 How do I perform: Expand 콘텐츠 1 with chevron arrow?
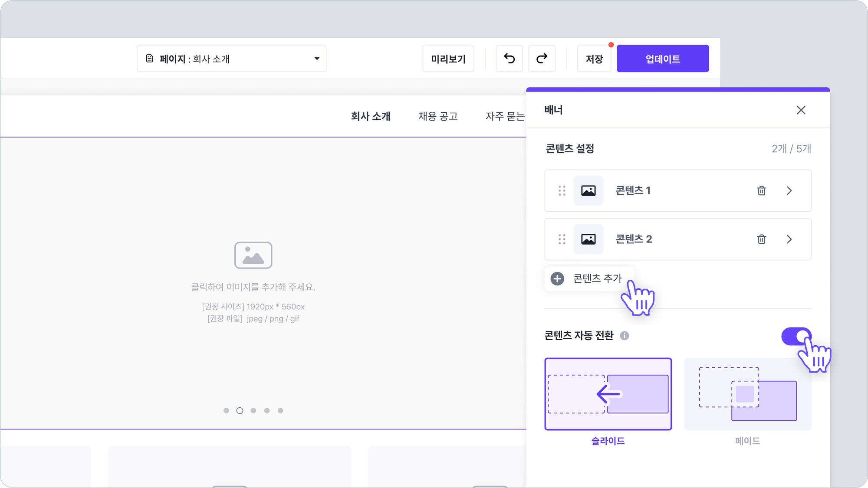(x=789, y=191)
